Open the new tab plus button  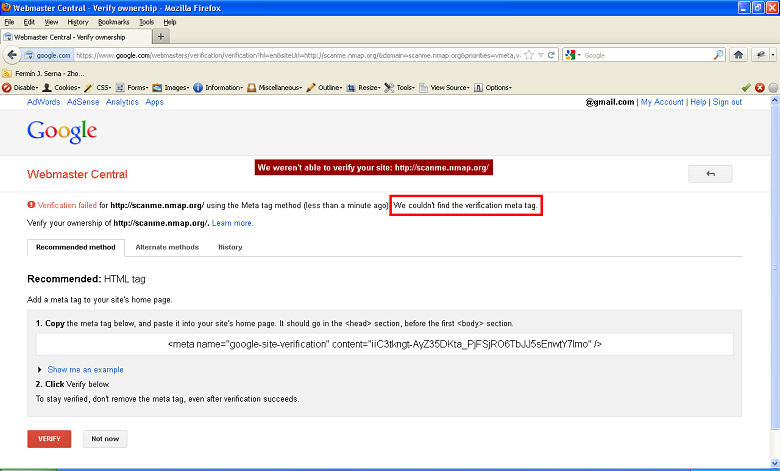pyautogui.click(x=160, y=36)
